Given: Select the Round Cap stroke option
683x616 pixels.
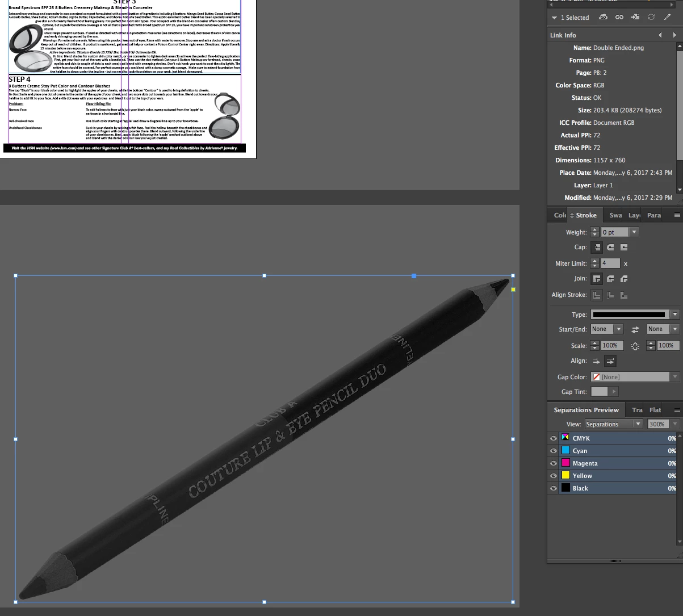Looking at the screenshot, I should [x=610, y=248].
